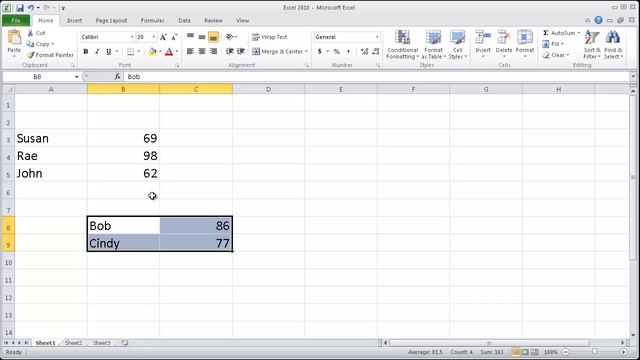Toggle Wrap Text for selection

[x=270, y=37]
